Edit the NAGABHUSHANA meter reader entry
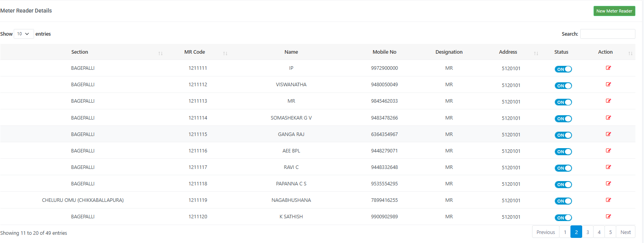The width and height of the screenshot is (644, 243). pyautogui.click(x=608, y=200)
